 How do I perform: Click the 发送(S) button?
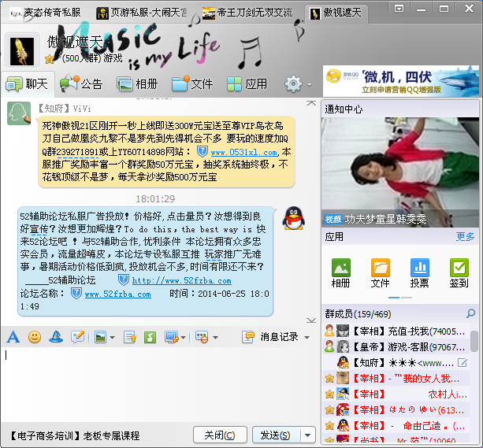tap(276, 435)
